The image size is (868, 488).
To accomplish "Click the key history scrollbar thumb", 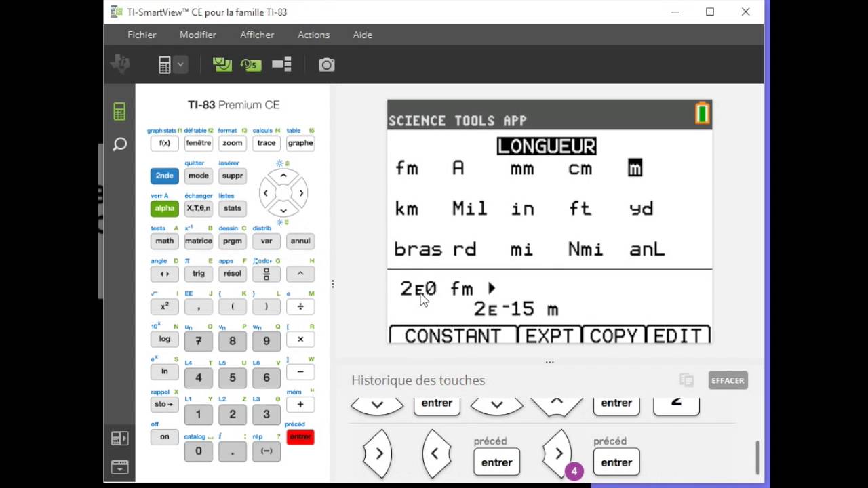I will [x=757, y=457].
